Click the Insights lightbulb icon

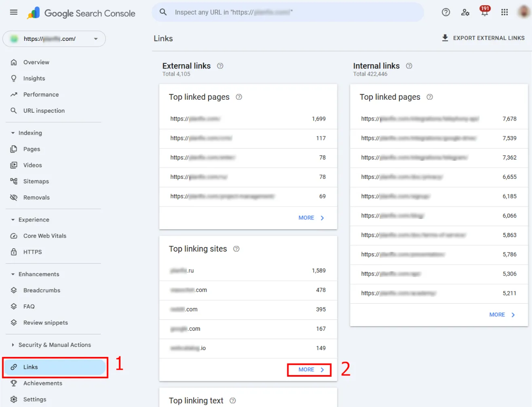pos(14,78)
